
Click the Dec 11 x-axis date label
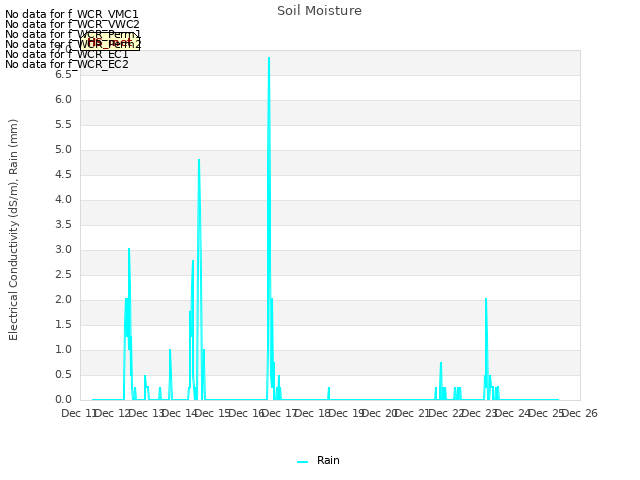click(78, 413)
